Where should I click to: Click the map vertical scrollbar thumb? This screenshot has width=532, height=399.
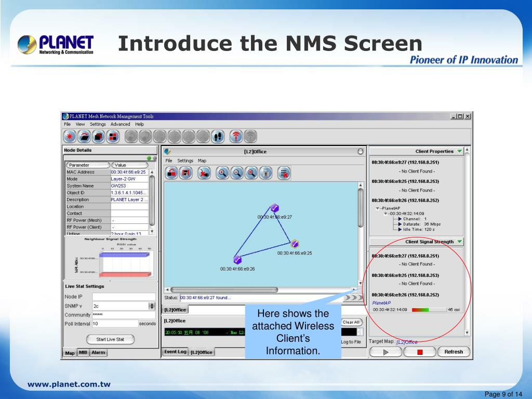[x=361, y=208]
